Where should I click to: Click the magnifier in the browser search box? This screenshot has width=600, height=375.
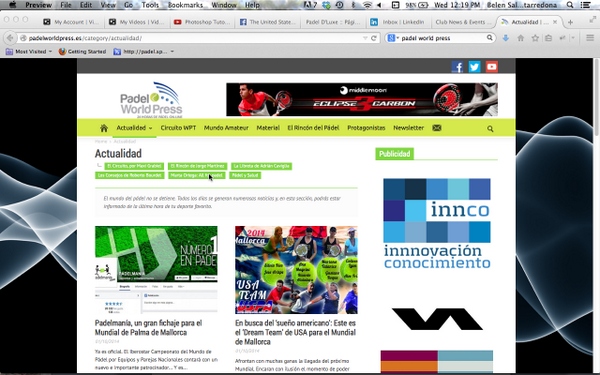pyautogui.click(x=489, y=38)
